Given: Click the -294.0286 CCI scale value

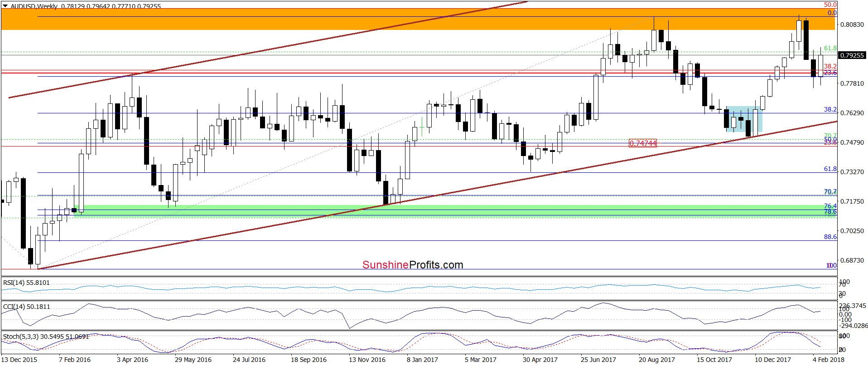Looking at the screenshot, I should (x=854, y=326).
